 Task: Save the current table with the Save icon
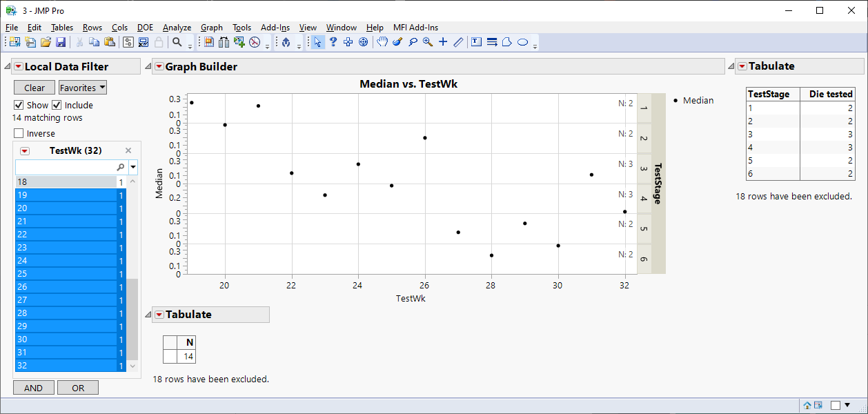tap(61, 42)
